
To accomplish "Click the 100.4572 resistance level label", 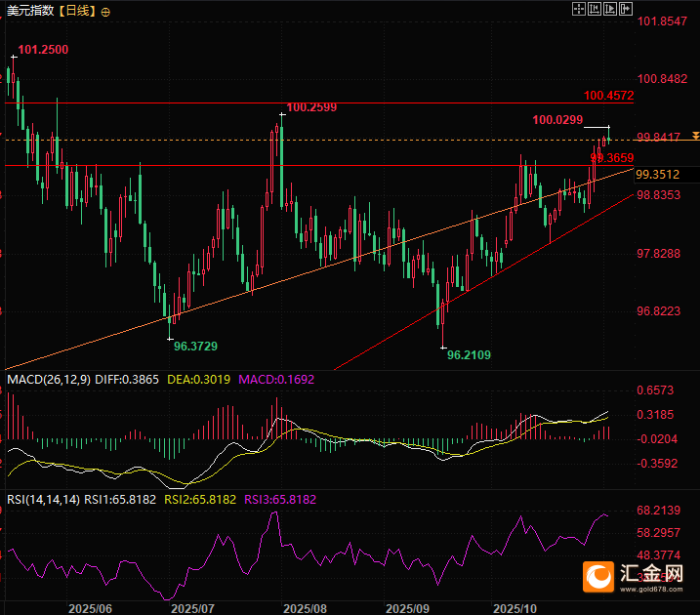I will (x=609, y=96).
